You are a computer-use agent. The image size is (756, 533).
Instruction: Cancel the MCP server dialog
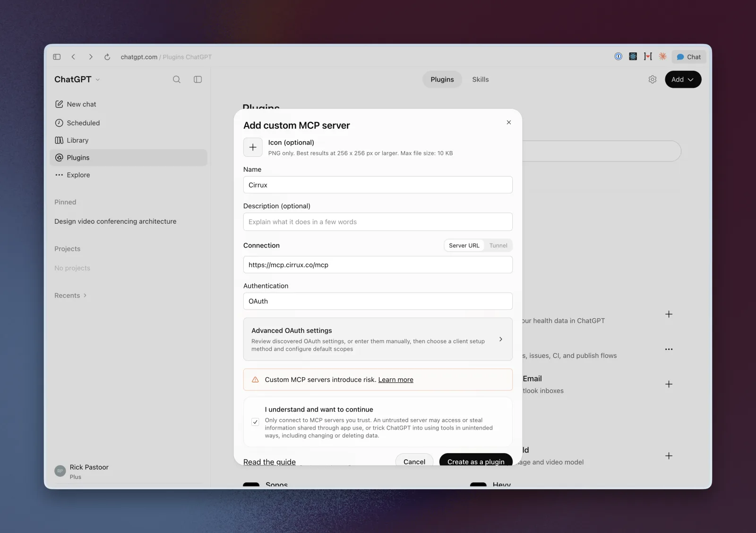pyautogui.click(x=414, y=461)
